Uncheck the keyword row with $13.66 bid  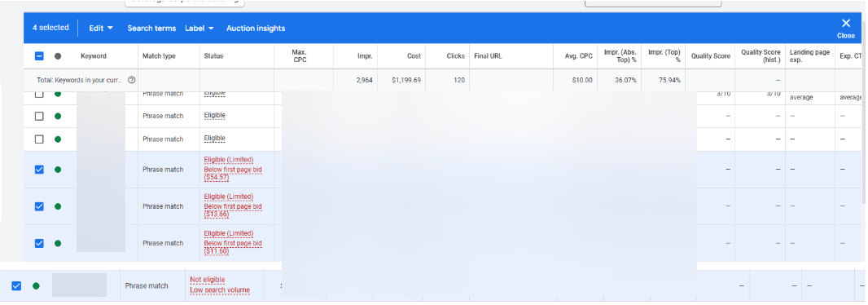point(39,206)
